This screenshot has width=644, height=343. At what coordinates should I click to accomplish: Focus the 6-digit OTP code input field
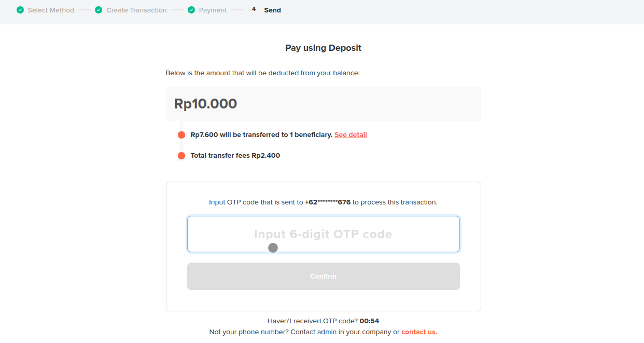click(x=323, y=234)
